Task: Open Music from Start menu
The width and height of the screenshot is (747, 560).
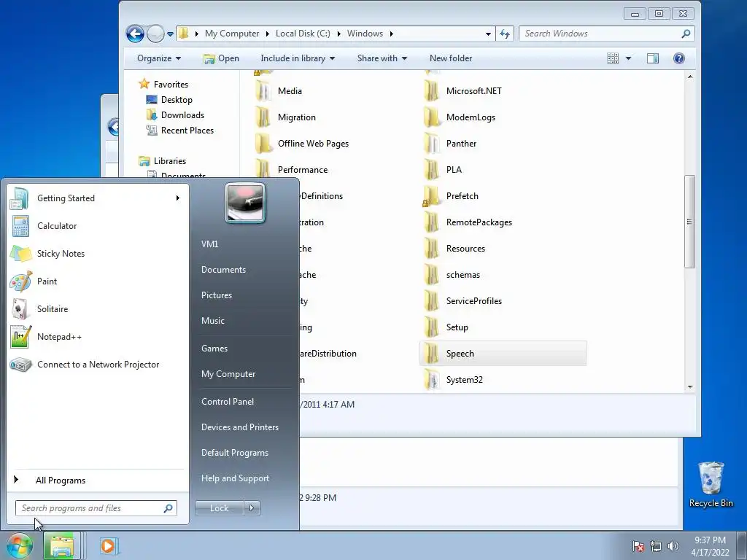Action: (x=212, y=321)
